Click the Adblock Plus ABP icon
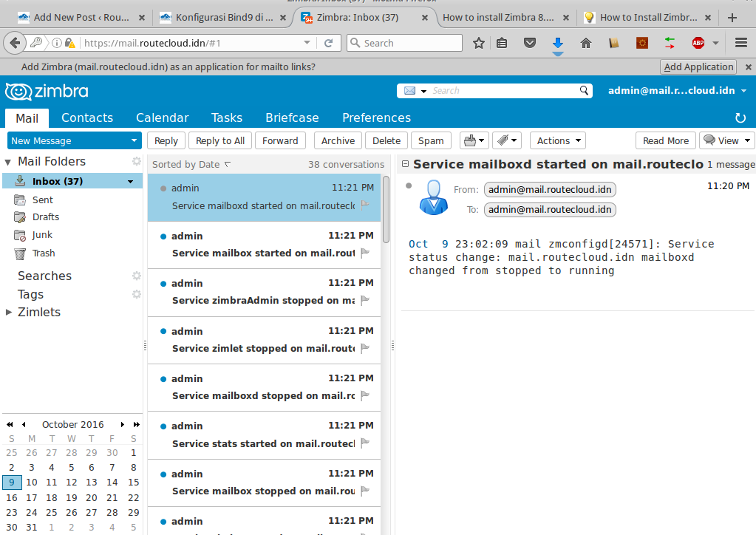Viewport: 756px width, 535px height. coord(698,43)
